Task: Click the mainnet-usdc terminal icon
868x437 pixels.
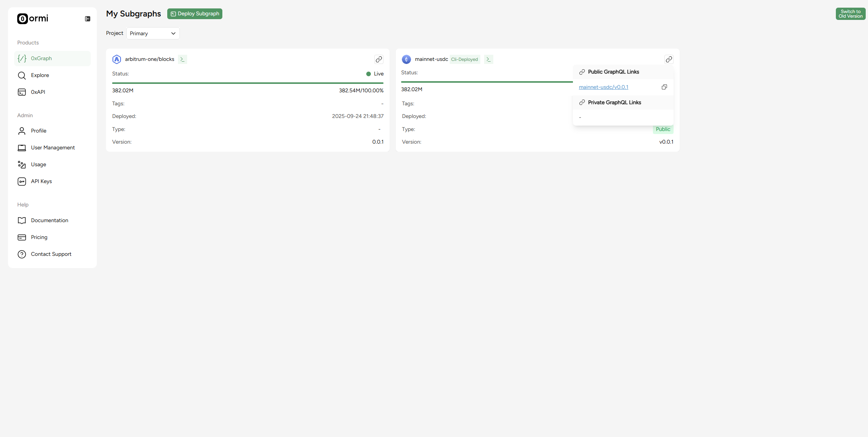Action: tap(488, 59)
